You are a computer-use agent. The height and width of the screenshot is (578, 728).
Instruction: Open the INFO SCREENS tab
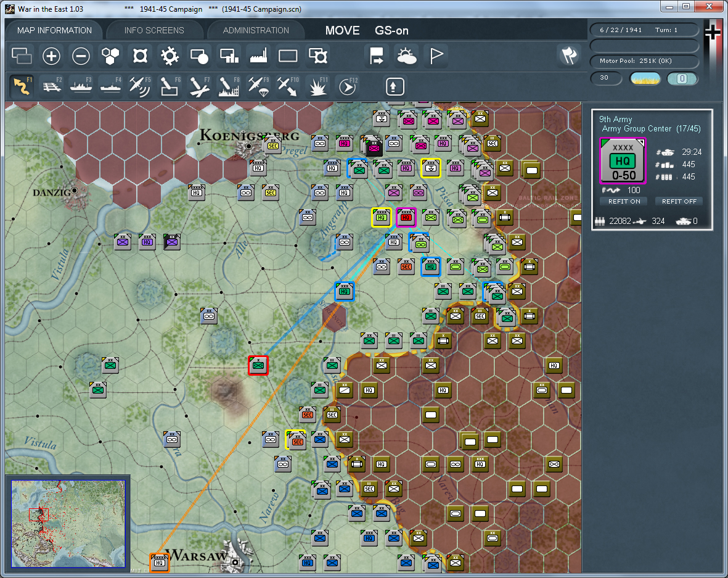coord(154,30)
